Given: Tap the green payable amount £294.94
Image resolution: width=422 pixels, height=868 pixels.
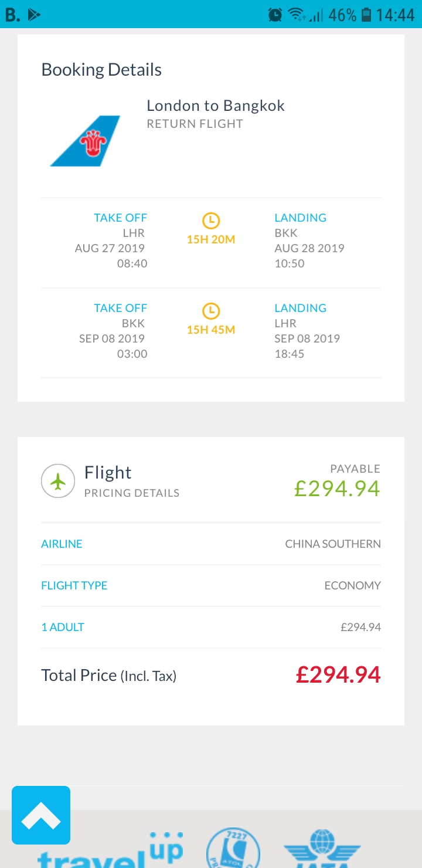Looking at the screenshot, I should 337,488.
